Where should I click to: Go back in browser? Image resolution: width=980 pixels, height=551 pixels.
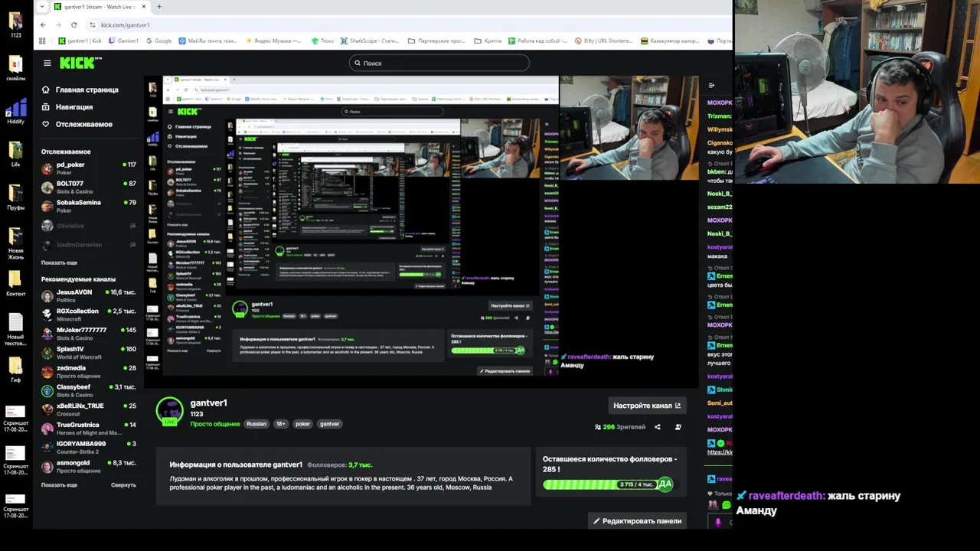(43, 24)
